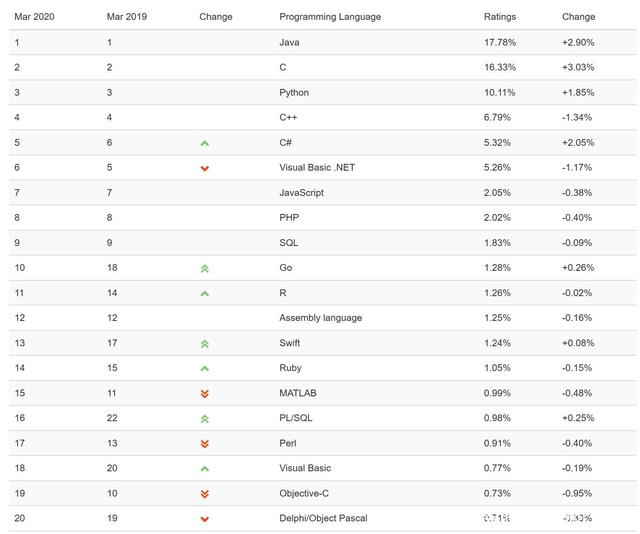Click the green up arrow in C# row

(x=205, y=143)
